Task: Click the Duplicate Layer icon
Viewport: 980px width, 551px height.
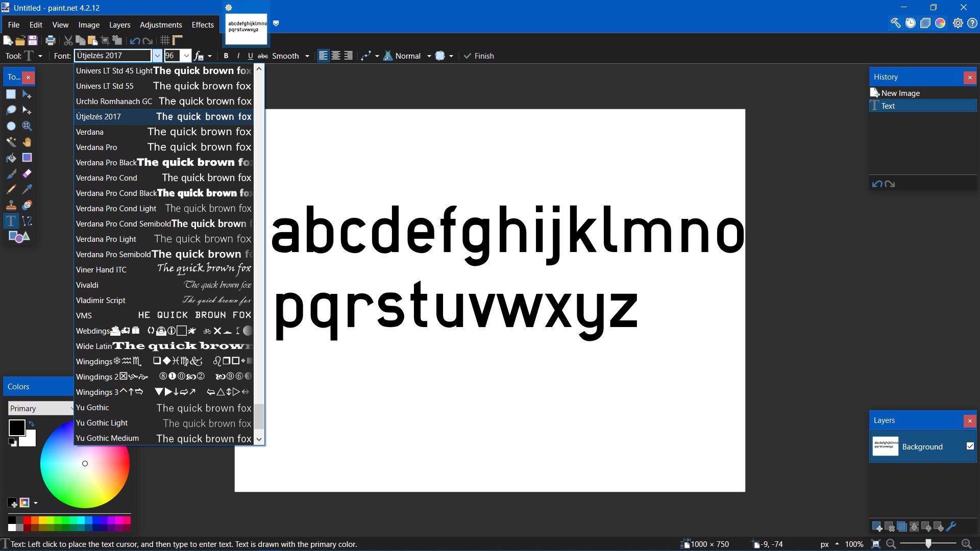Action: click(902, 527)
